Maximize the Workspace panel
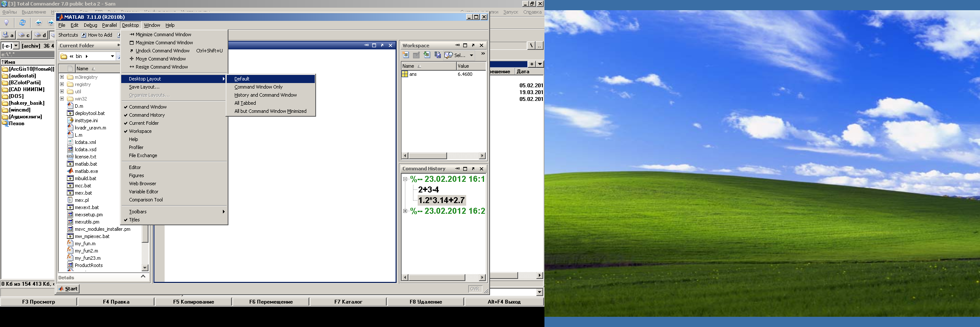Screen dimensions: 980x327 click(465, 45)
